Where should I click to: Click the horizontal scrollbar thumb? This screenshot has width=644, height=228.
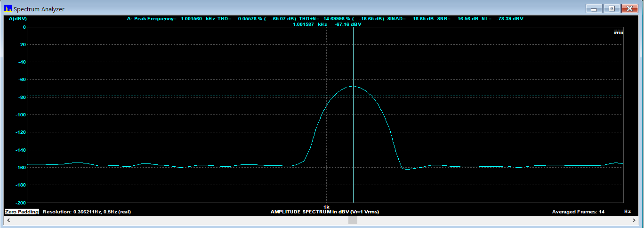coord(353,220)
